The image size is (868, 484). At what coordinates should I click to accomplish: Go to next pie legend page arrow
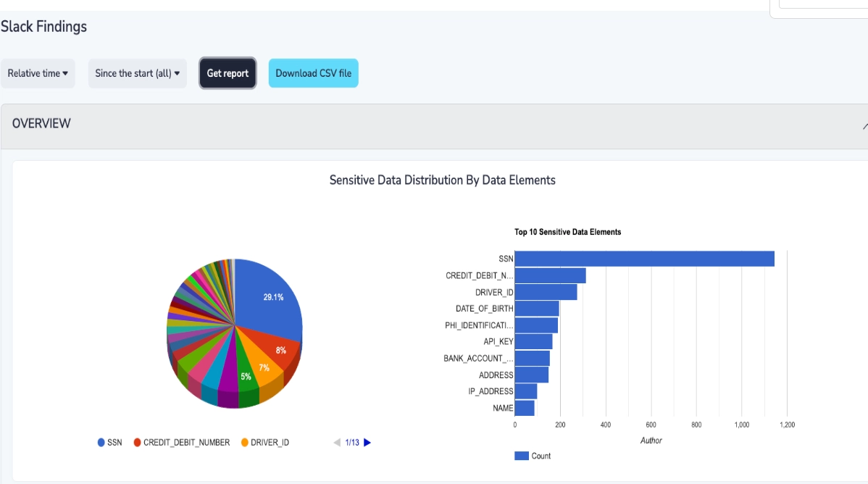coord(367,443)
